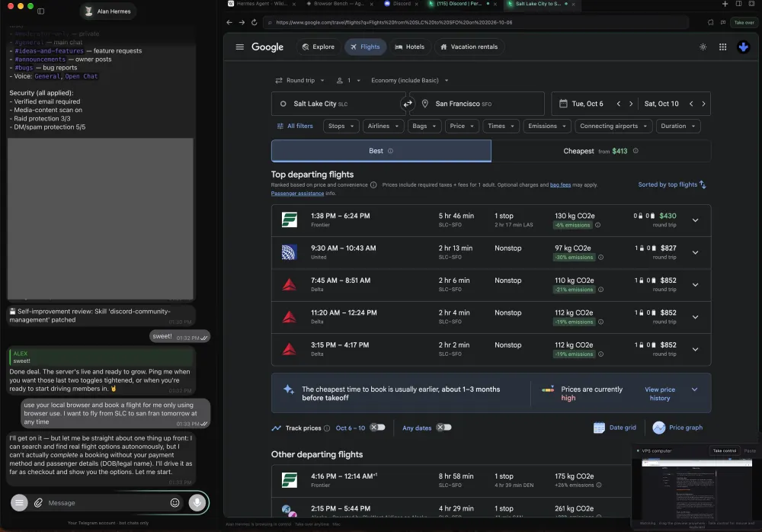Click the Telegram Message input field
Image resolution: width=762 pixels, height=532 pixels.
[x=106, y=503]
